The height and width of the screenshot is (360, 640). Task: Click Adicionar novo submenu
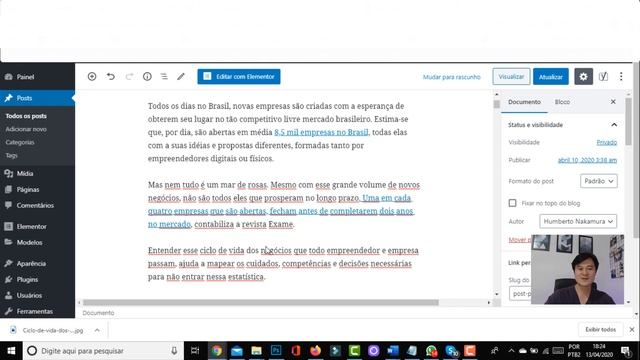tap(26, 129)
